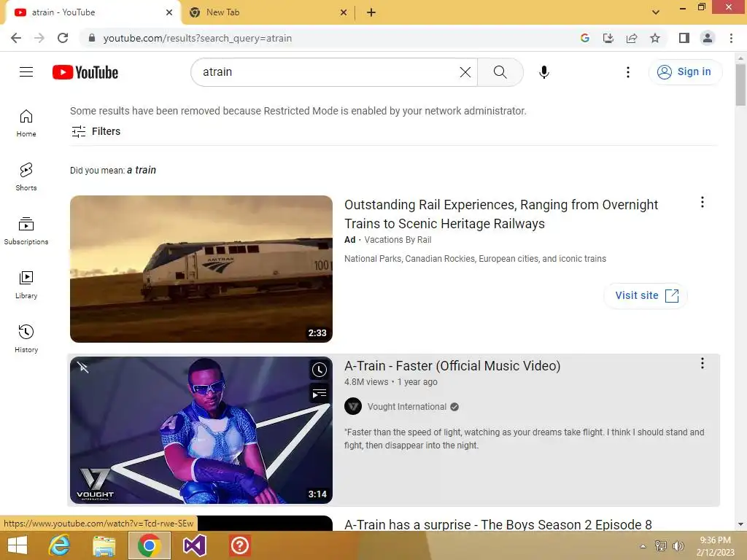Image resolution: width=747 pixels, height=560 pixels.
Task: Open File Explorer from taskbar
Action: click(104, 545)
